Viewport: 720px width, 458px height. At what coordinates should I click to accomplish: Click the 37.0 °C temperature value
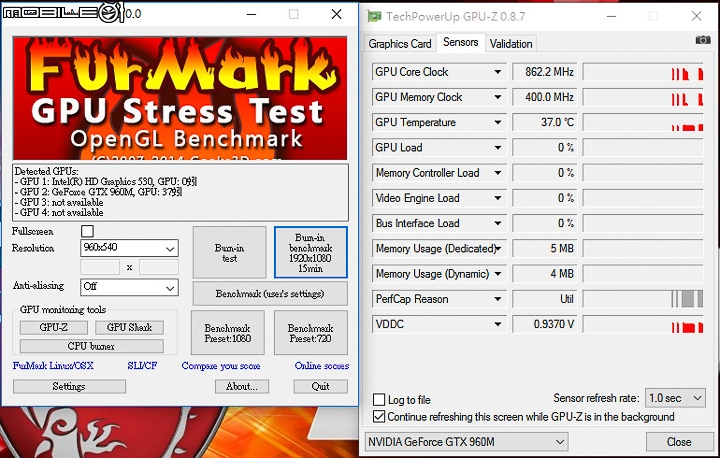pyautogui.click(x=545, y=123)
